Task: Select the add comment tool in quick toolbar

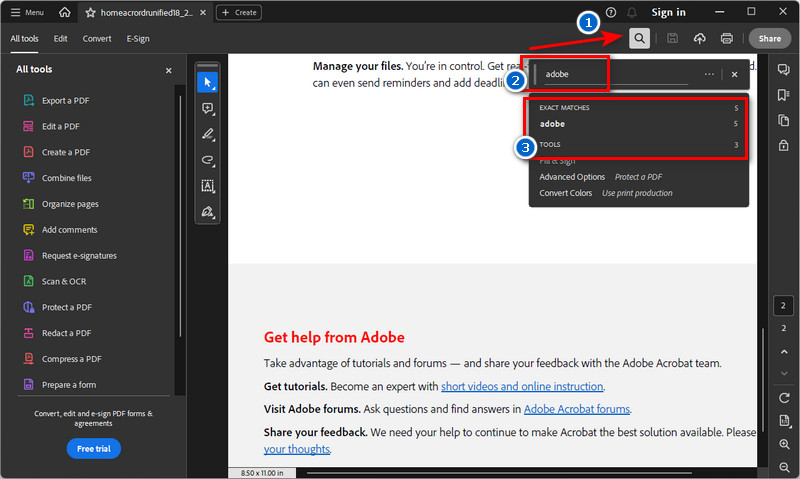Action: [x=208, y=108]
